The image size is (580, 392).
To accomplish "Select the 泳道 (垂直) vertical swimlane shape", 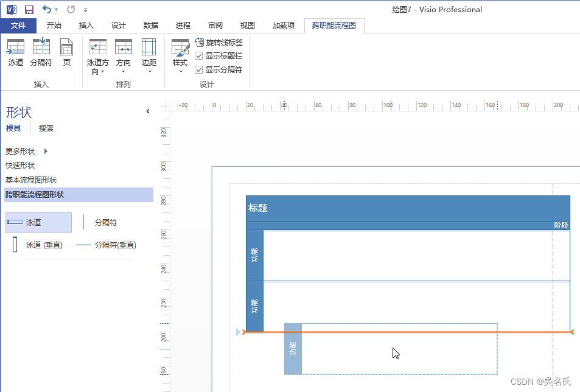I will pyautogui.click(x=38, y=245).
